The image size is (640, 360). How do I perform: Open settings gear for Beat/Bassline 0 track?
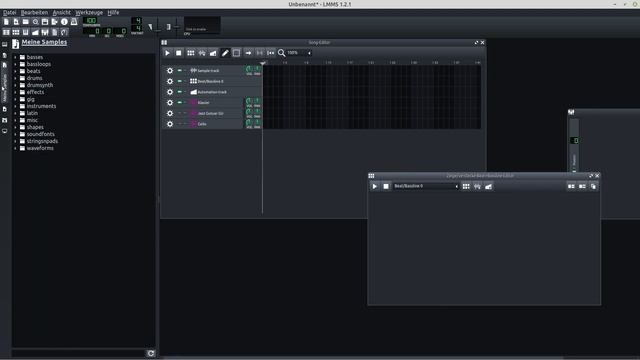tap(170, 81)
